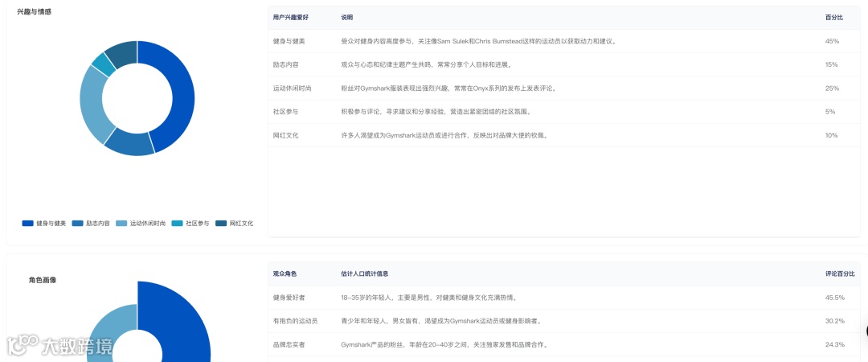Viewport: 868px width, 362px height.
Task: Click description starting 18-35岁的年轻人
Action: click(x=429, y=297)
